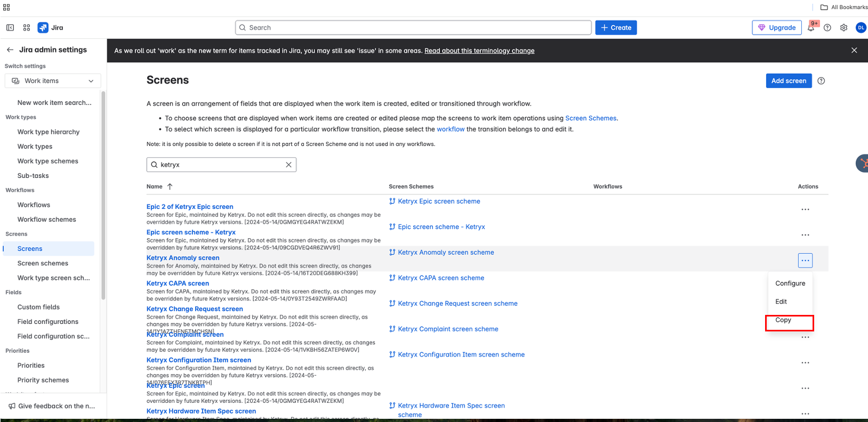
Task: Open All Bookmarks folder
Action: pyautogui.click(x=843, y=7)
